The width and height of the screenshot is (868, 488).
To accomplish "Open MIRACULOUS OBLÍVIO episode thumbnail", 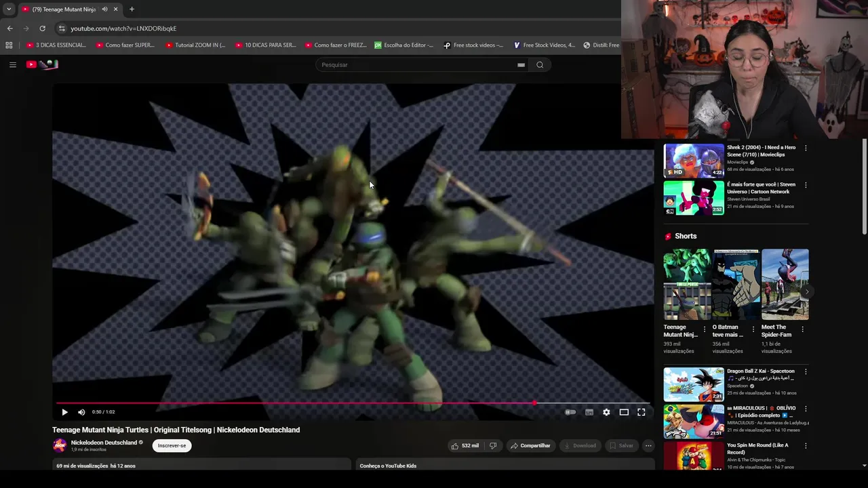I will pos(694,422).
